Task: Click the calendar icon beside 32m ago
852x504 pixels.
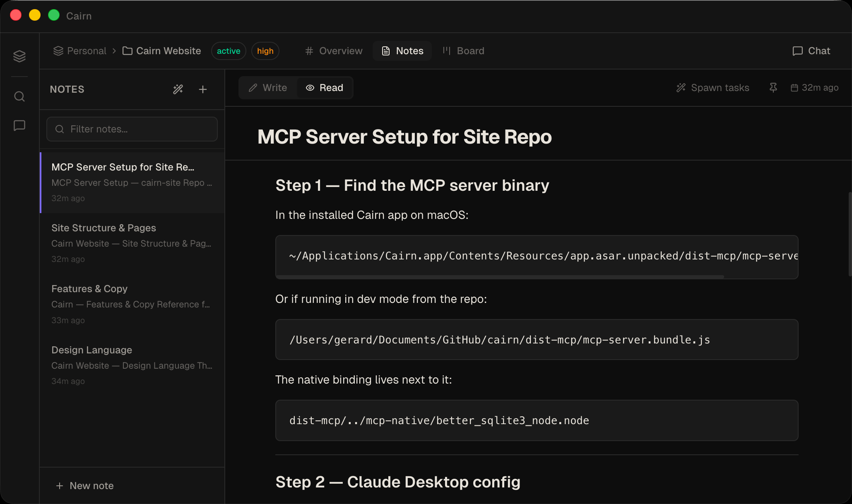Action: [x=794, y=88]
